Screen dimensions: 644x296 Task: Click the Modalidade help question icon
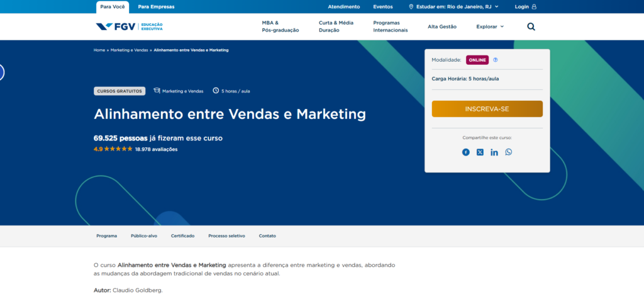point(496,60)
